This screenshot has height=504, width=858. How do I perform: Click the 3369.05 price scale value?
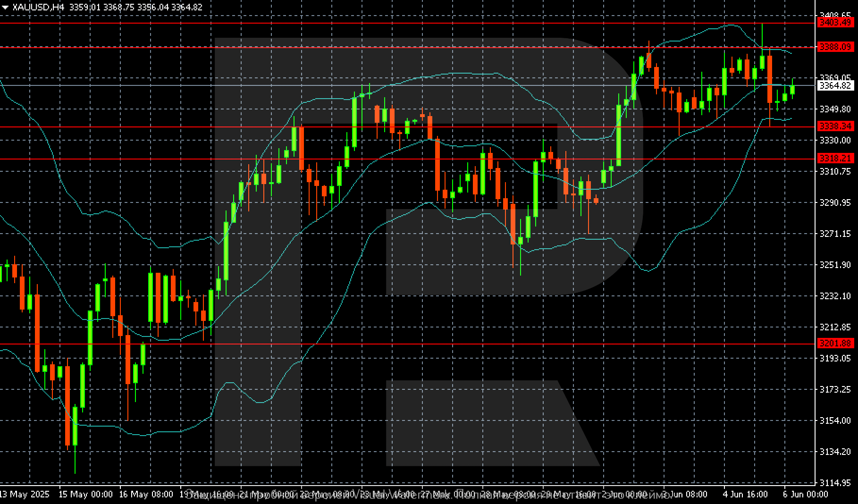click(835, 77)
